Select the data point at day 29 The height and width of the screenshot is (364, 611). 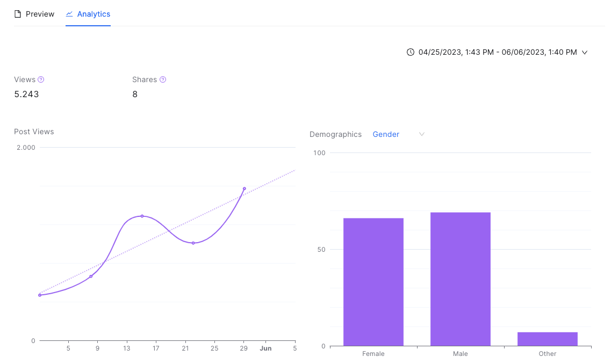[x=245, y=188]
